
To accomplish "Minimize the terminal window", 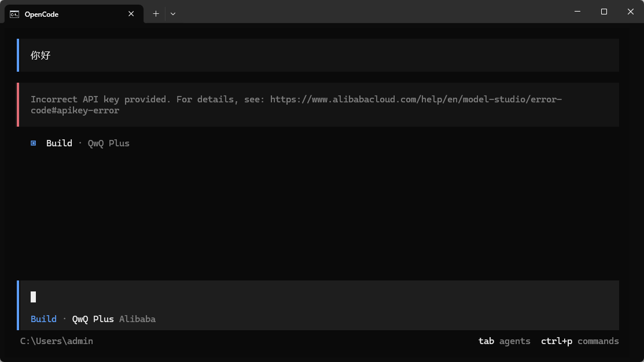I will click(x=577, y=12).
